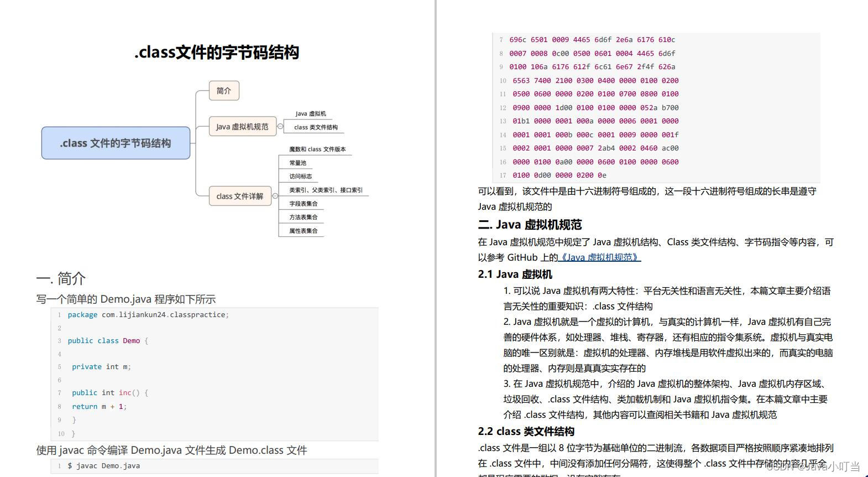This screenshot has height=477, width=868.
Task: Click the 魔数和 class 文件版本 leaf
Action: [x=317, y=149]
